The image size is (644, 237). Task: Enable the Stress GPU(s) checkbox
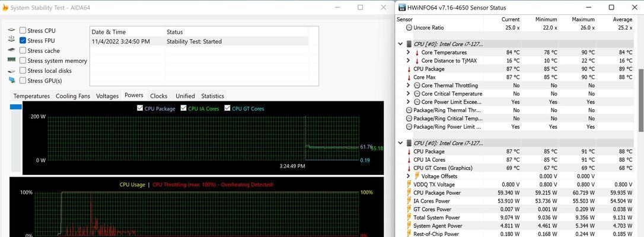tap(23, 81)
